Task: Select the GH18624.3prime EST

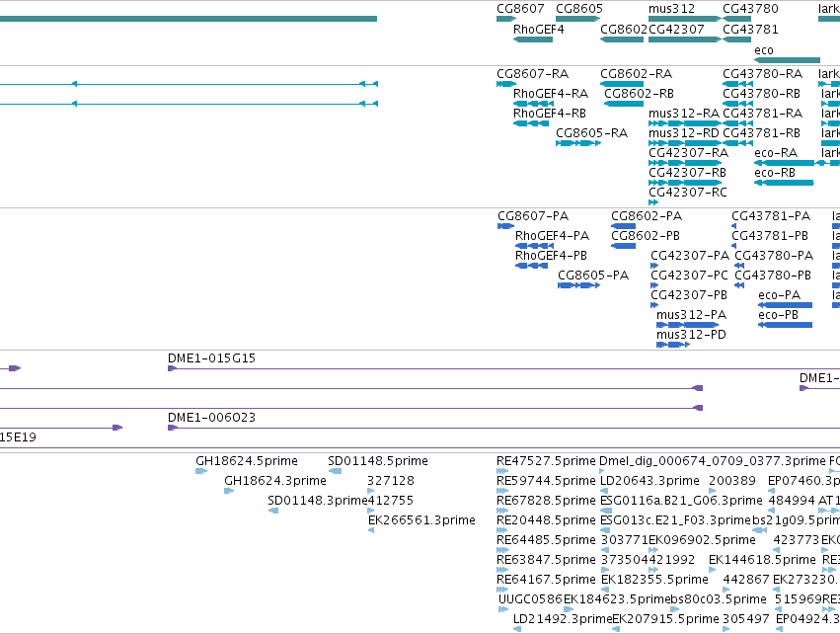Action: pos(229,491)
